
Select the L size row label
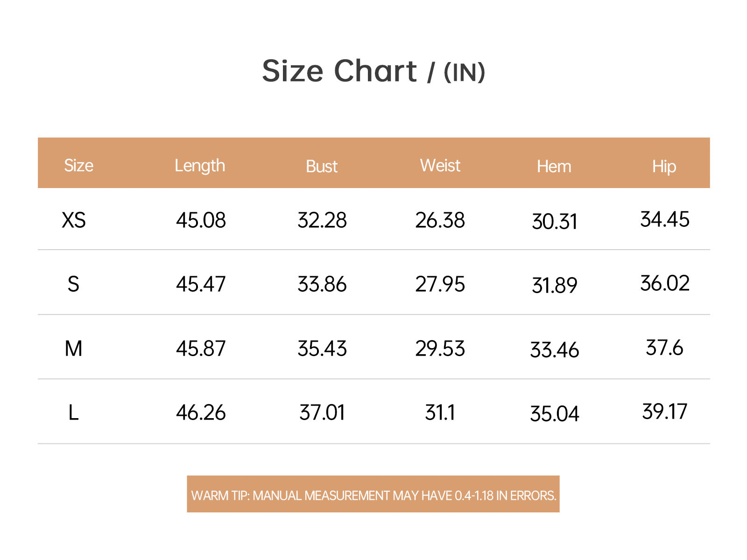(73, 413)
